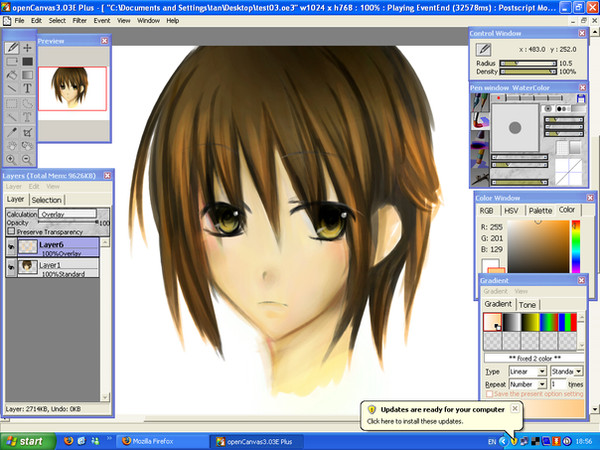Check Save the present option setting
This screenshot has height=450, width=600.
489,394
